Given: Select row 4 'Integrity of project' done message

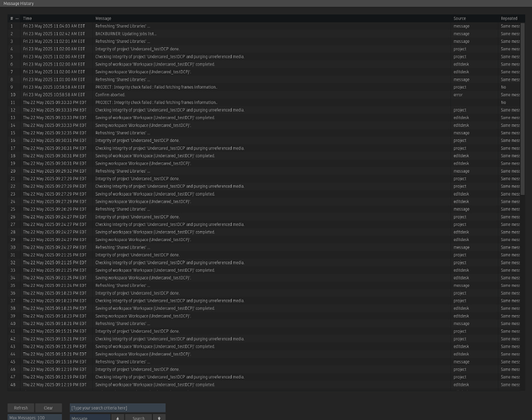Looking at the screenshot, I should point(137,49).
